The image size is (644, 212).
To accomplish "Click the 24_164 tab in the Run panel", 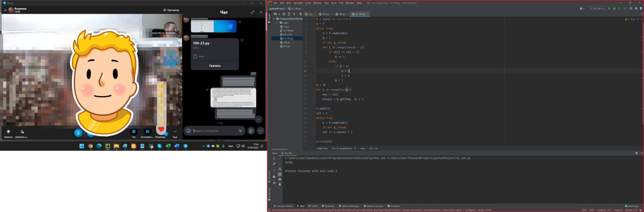I will click(x=289, y=153).
